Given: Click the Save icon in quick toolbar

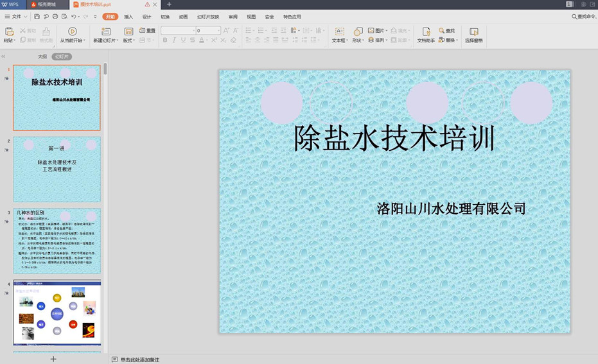Looking at the screenshot, I should (37, 17).
